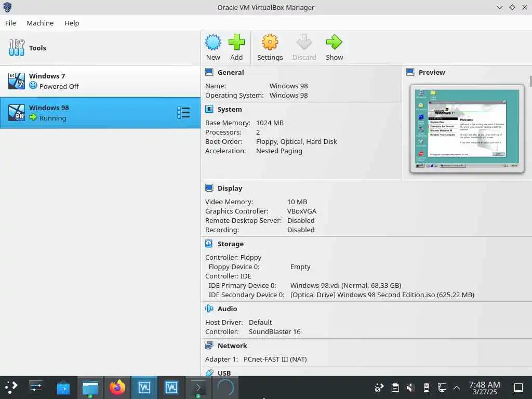
Task: Click the Windows 7 OS icon
Action: pyautogui.click(x=17, y=81)
